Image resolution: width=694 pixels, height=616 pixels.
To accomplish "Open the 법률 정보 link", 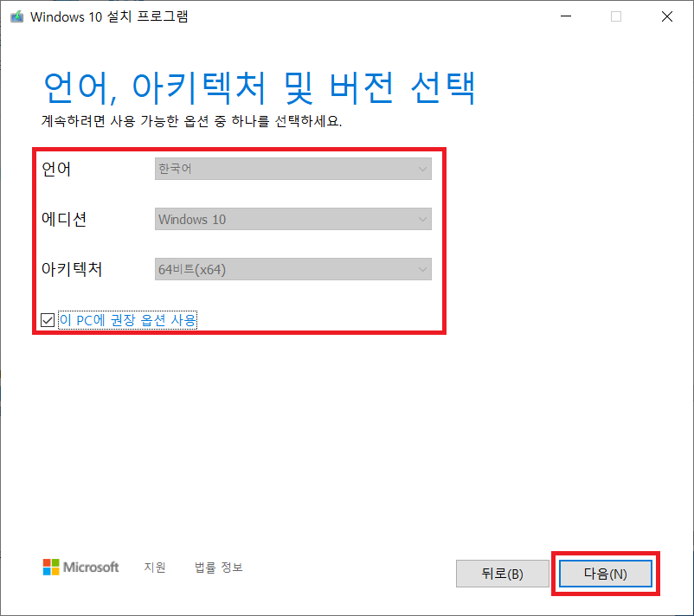I will [x=219, y=567].
